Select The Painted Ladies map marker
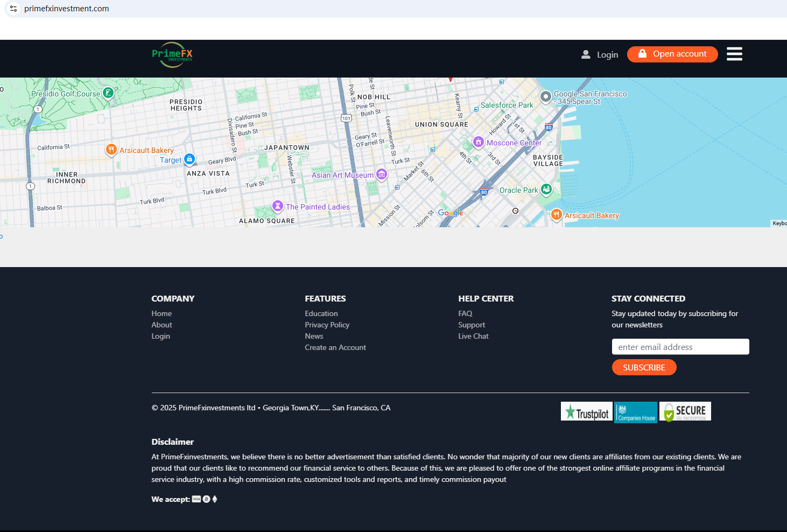 [x=278, y=206]
